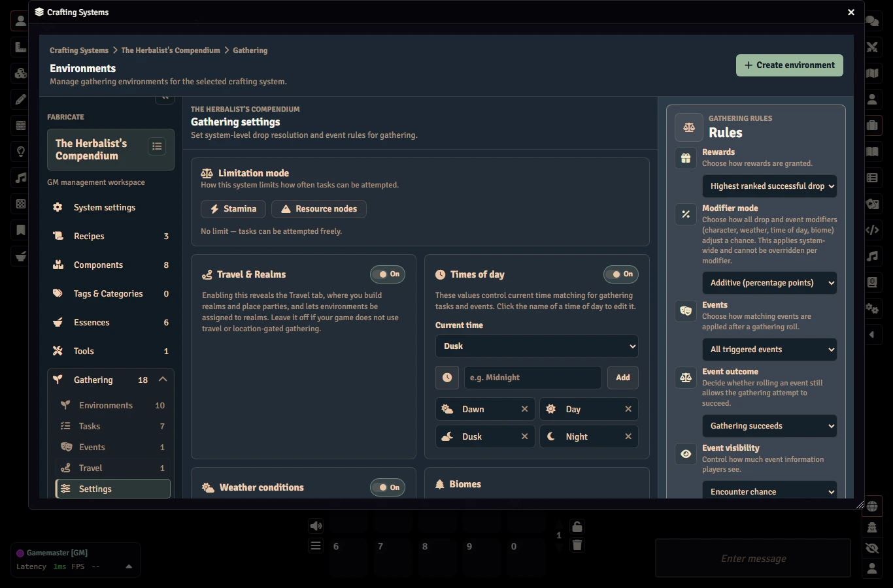Edit the Night time of day name
This screenshot has height=588, width=893.
pos(577,436)
